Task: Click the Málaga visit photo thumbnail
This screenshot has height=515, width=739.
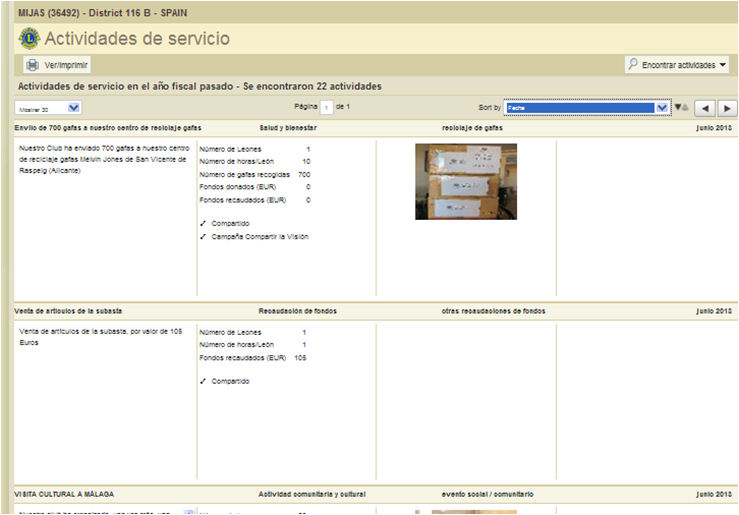Action: [465, 511]
